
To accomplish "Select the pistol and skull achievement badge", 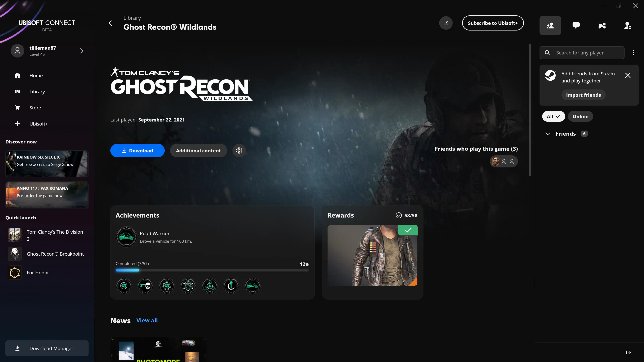I will point(145,286).
